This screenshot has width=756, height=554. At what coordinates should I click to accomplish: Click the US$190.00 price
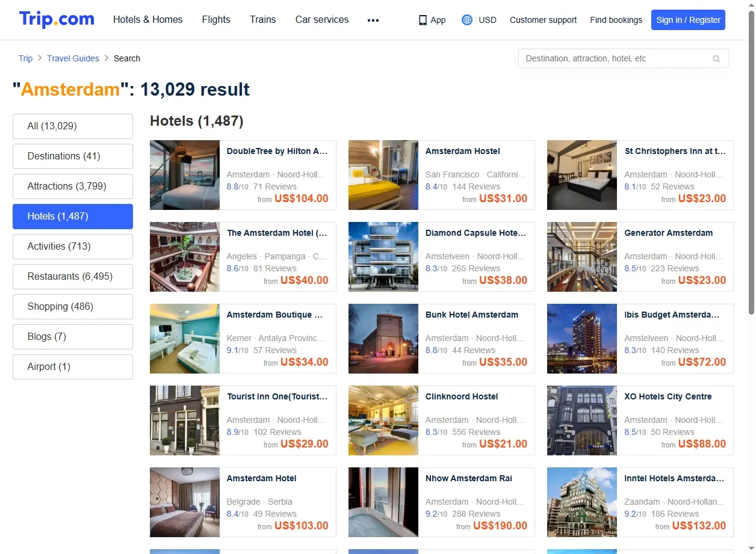[x=500, y=526]
